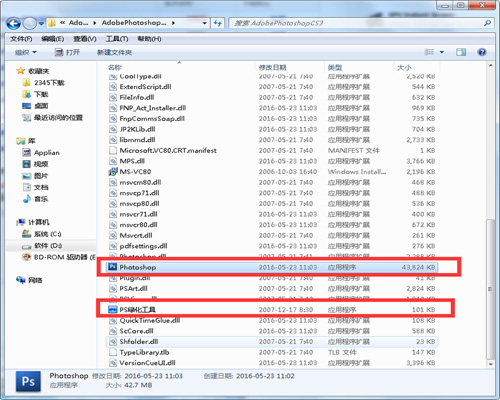Screen dimensions: 500x400
Task: Sort by 类型 column header
Action: pos(335,67)
